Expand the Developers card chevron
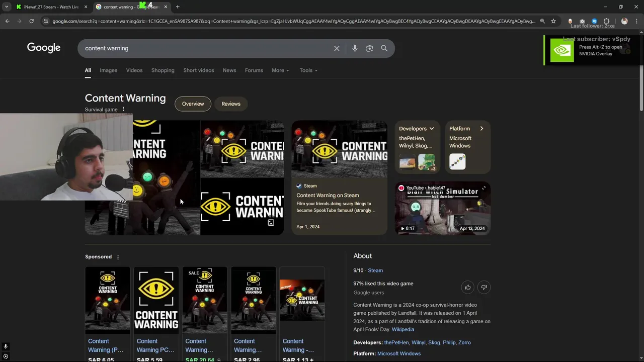Image resolution: width=644 pixels, height=362 pixels. click(432, 129)
